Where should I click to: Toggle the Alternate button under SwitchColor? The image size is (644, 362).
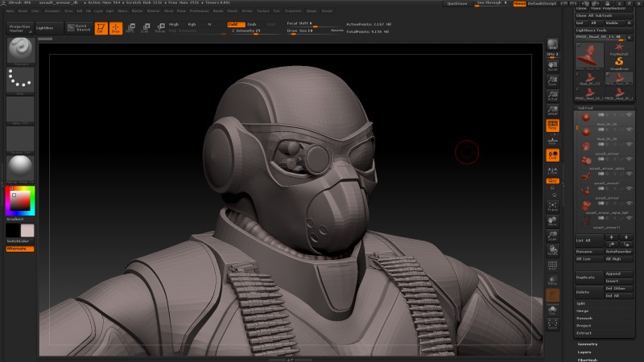tap(19, 249)
